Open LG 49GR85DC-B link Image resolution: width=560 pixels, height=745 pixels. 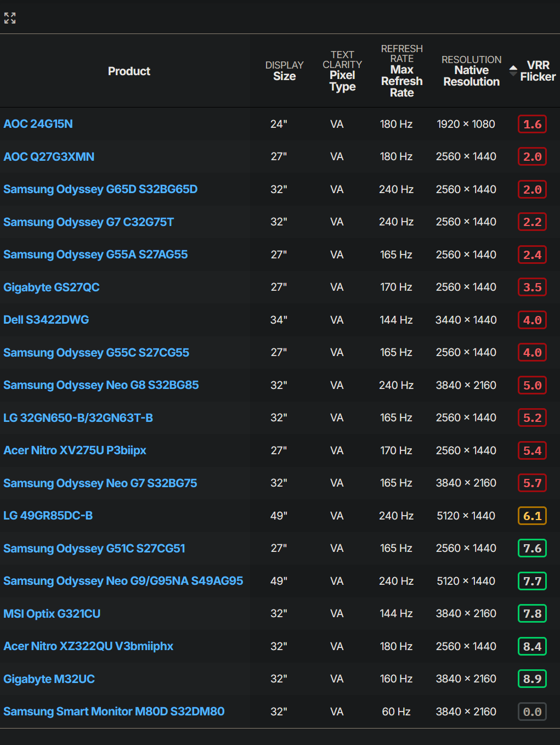(48, 516)
